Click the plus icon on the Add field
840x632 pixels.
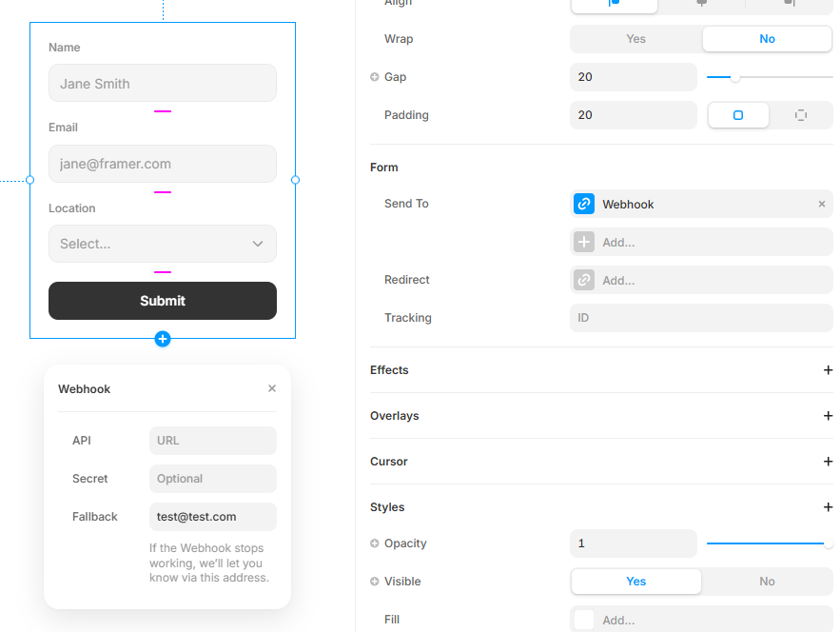click(x=583, y=242)
